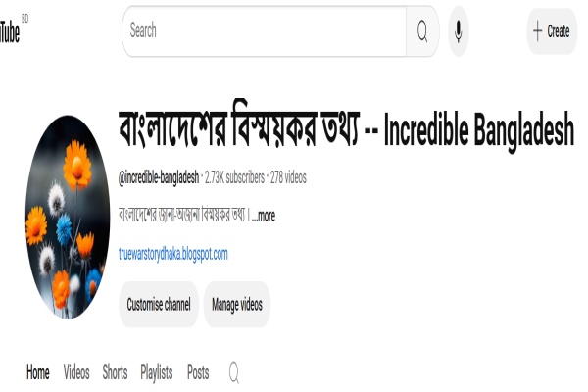Click the Customise channel button
This screenshot has width=588, height=392.
coord(159,304)
